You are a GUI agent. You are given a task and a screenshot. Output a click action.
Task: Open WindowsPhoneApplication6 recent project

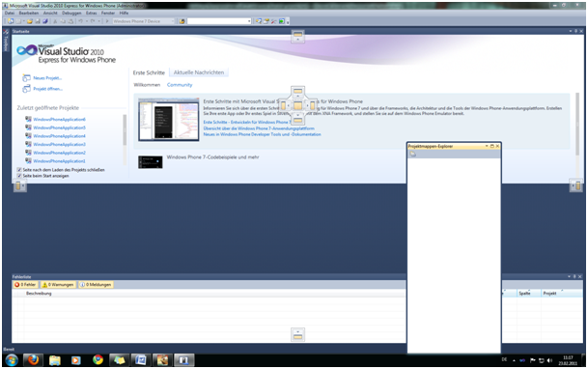pos(59,119)
